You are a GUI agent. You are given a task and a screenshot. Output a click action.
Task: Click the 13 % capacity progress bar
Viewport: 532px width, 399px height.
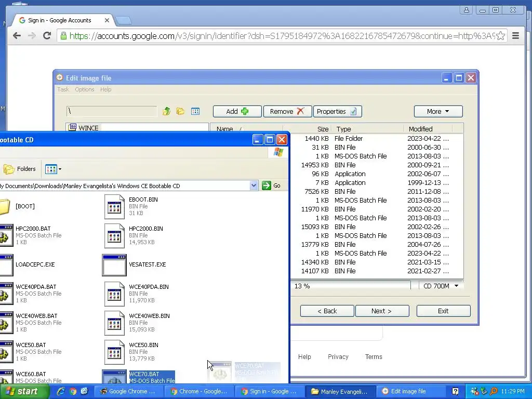(350, 286)
